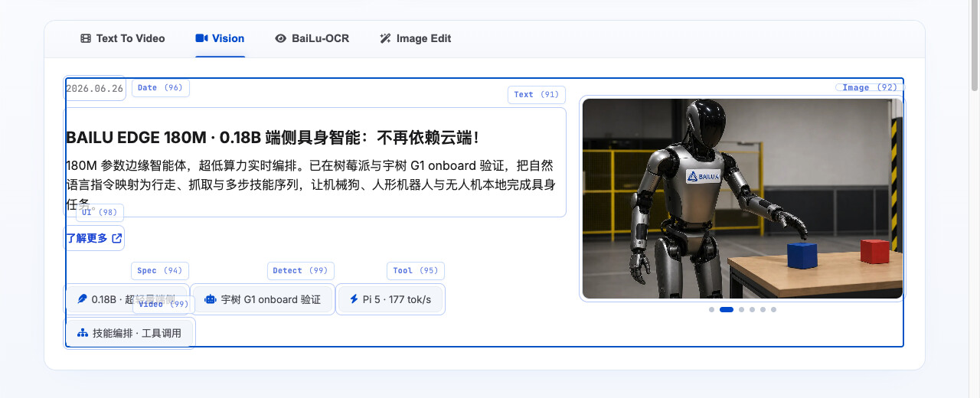This screenshot has width=980, height=398.
Task: Open the 了解更多 link
Action: 94,238
